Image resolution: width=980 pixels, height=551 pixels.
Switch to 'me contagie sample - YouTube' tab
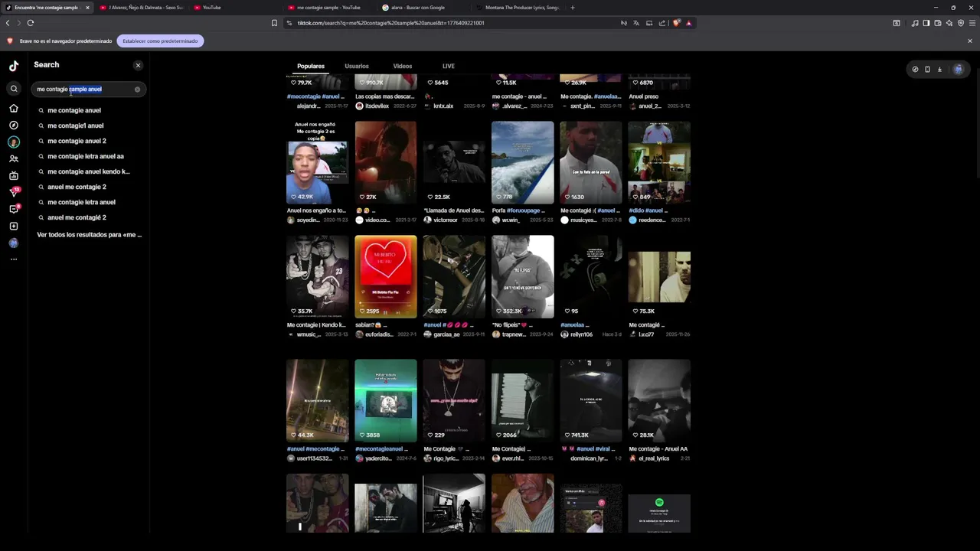(x=328, y=8)
